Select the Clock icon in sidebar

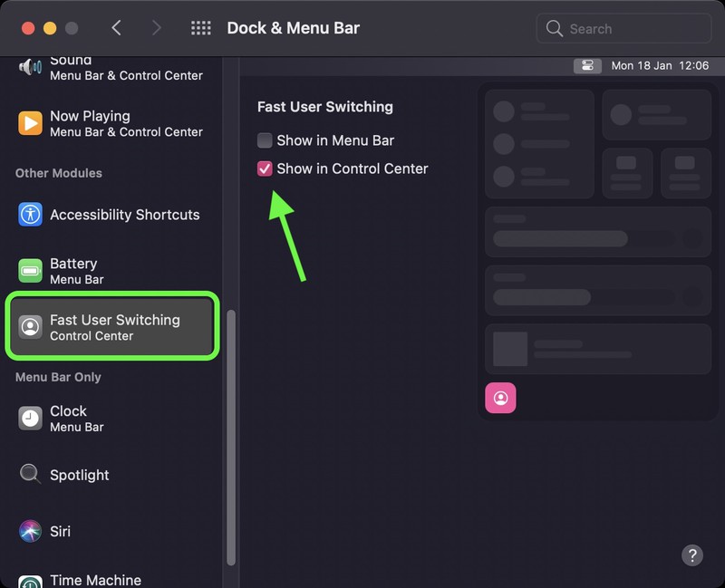point(30,418)
